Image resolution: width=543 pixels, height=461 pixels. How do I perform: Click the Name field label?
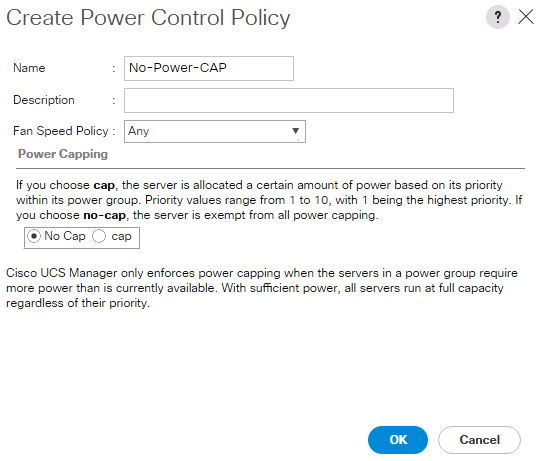[x=29, y=68]
